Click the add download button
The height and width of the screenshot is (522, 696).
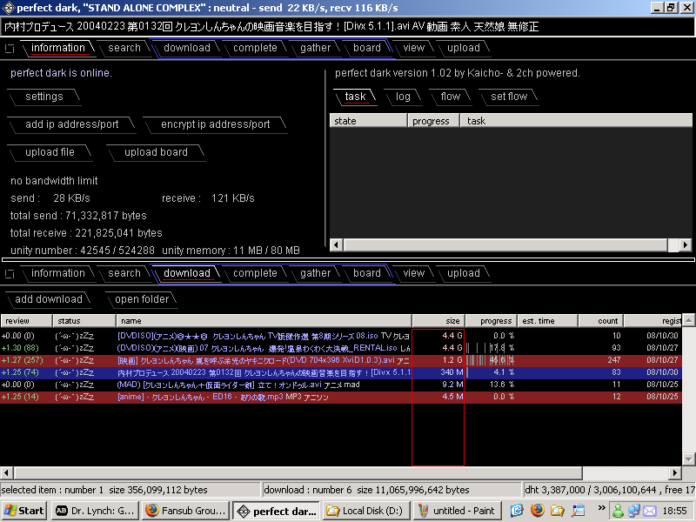pos(48,299)
